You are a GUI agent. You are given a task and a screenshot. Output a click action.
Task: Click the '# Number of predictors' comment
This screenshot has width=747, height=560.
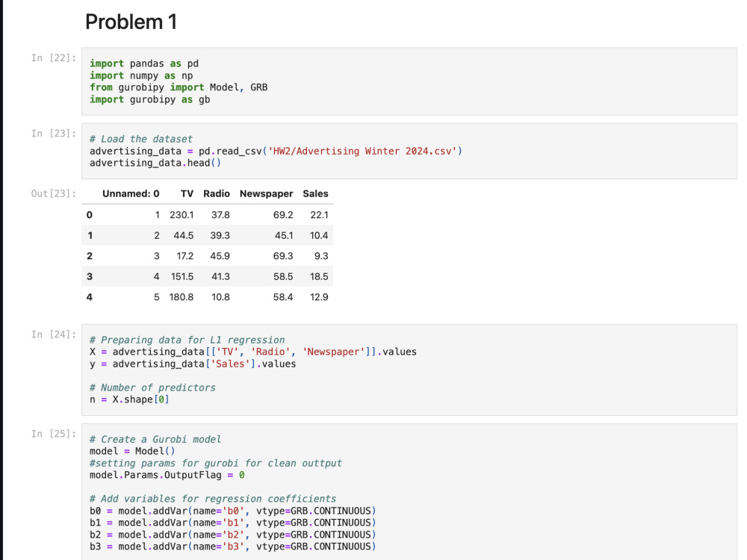click(x=152, y=387)
